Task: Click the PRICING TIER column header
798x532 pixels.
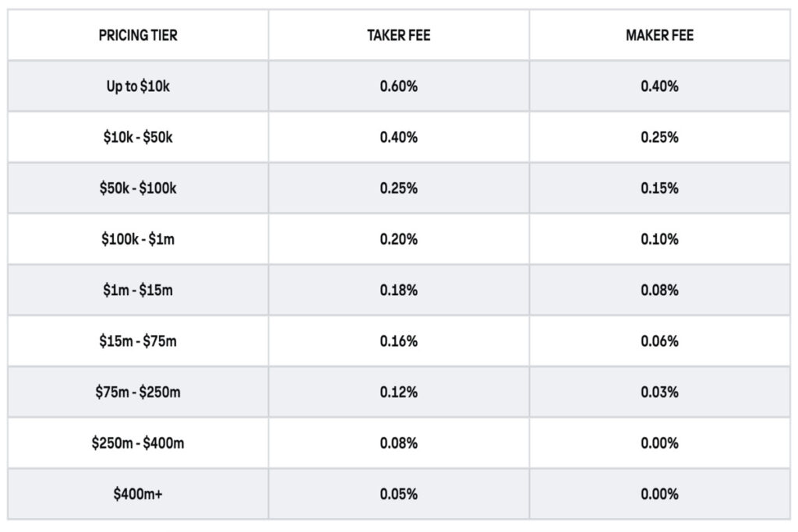Action: 138,36
